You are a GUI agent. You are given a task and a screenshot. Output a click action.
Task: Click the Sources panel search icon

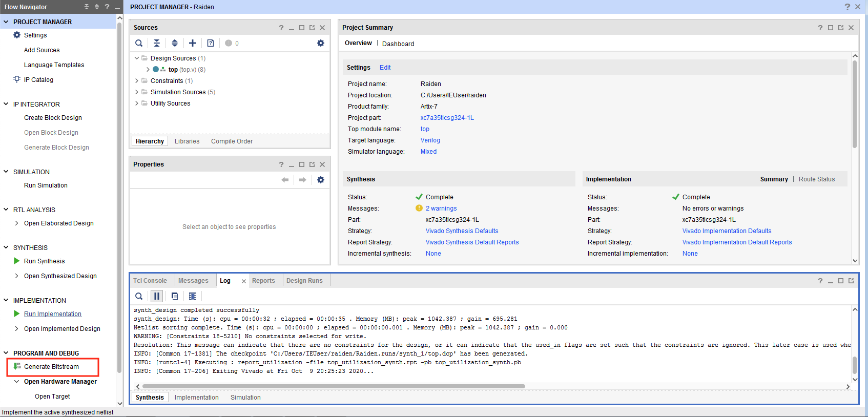click(x=139, y=43)
